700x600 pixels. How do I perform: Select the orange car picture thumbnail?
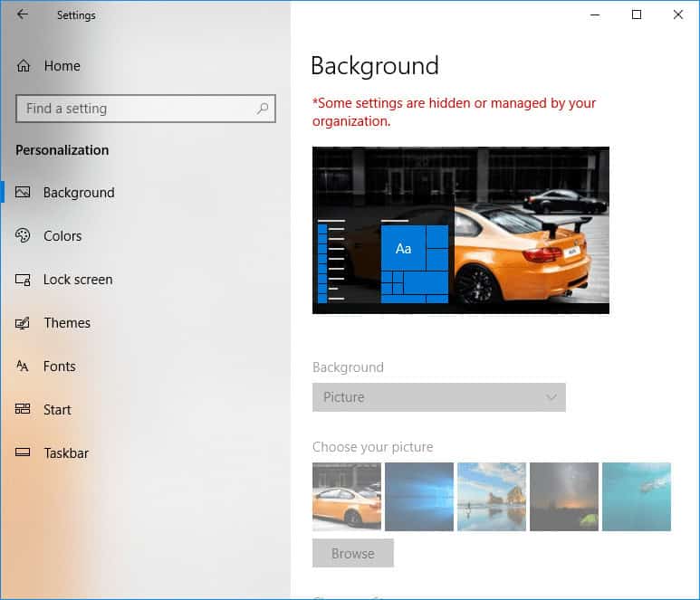(347, 497)
